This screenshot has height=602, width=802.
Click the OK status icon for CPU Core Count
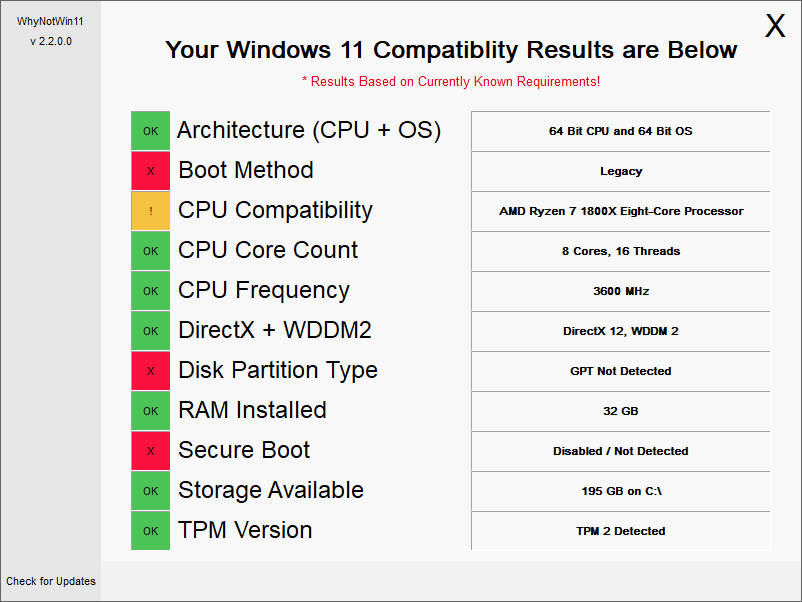tap(150, 251)
